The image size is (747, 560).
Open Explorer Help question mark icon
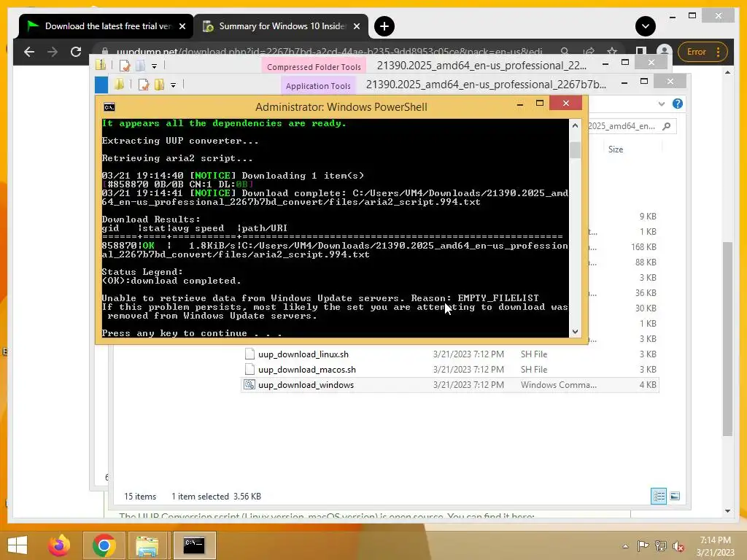coord(678,104)
